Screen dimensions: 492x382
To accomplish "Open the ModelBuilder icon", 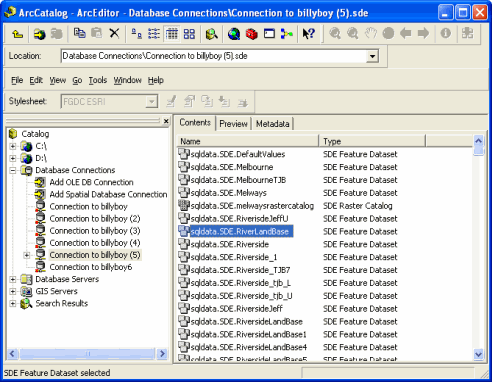I will coord(286,34).
